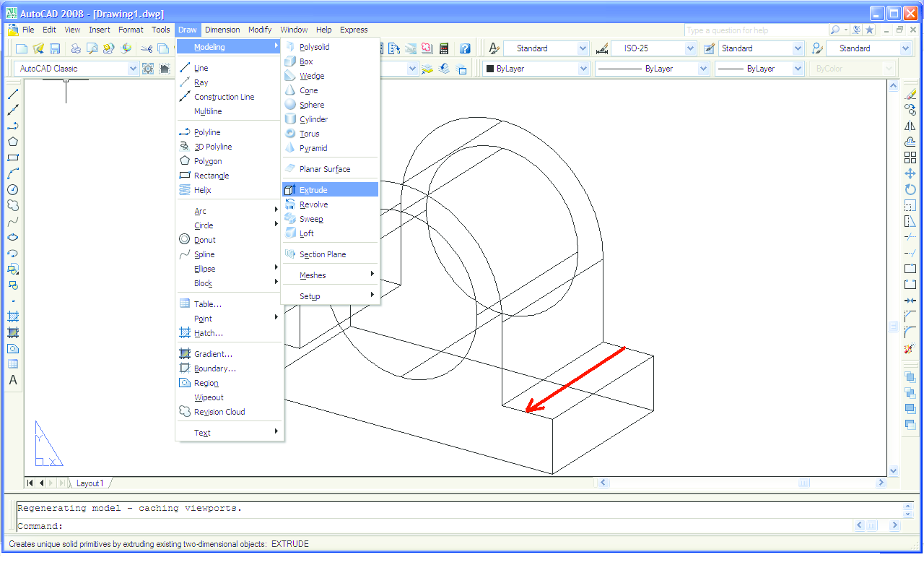This screenshot has height=578, width=924.
Task: Expand the Circle submenu in Draw menu
Action: pos(229,225)
